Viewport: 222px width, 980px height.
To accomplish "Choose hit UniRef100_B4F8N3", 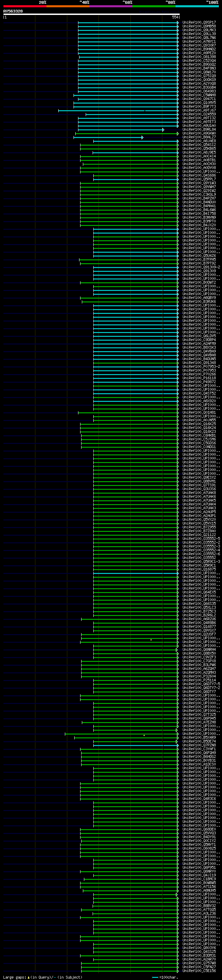I will [199, 68].
